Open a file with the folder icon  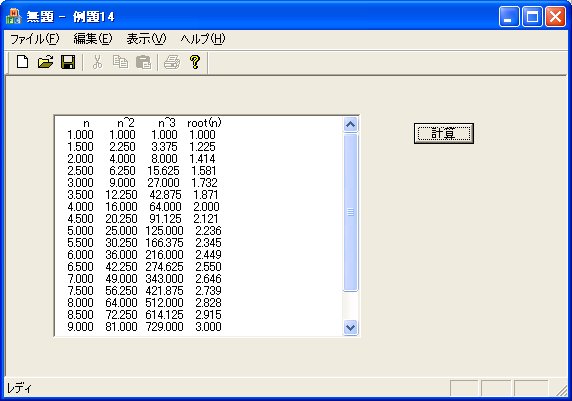click(x=45, y=62)
